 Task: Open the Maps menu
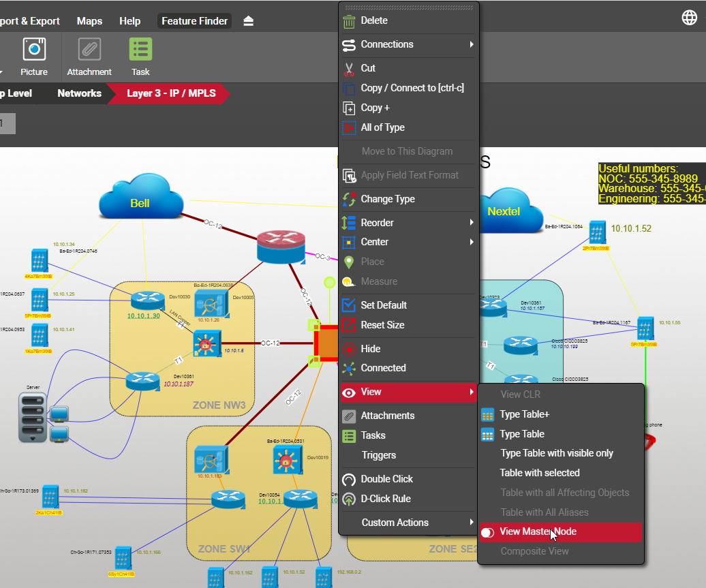[89, 21]
